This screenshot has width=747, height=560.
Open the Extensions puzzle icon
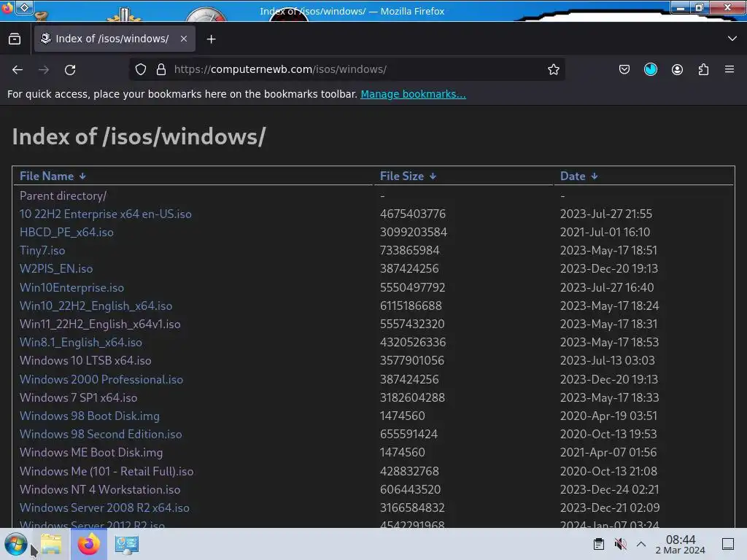tap(703, 69)
